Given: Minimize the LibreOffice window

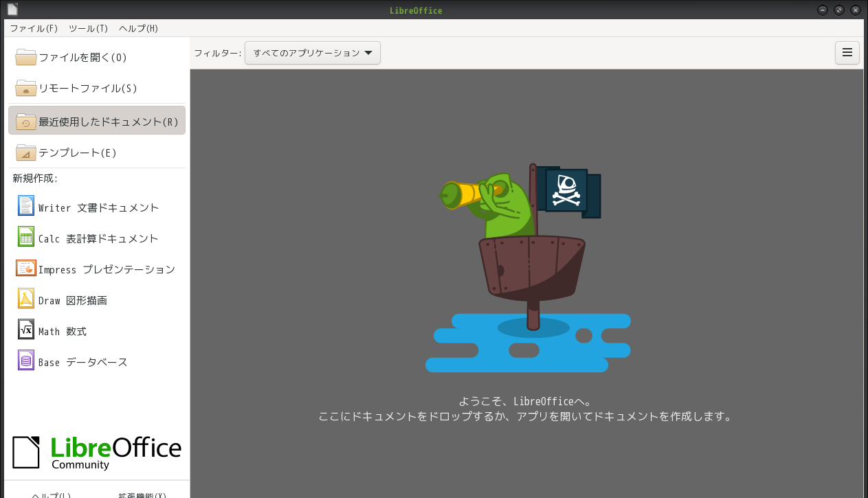Looking at the screenshot, I should point(823,10).
